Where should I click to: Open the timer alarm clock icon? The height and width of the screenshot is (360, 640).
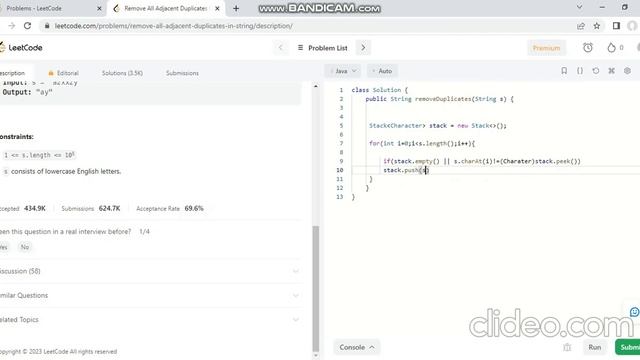tap(588, 48)
